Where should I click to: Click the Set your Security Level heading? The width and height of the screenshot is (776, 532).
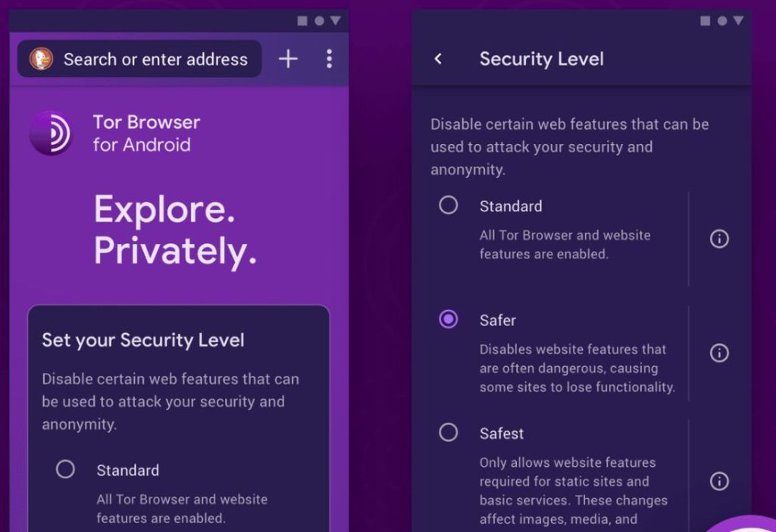click(x=143, y=340)
